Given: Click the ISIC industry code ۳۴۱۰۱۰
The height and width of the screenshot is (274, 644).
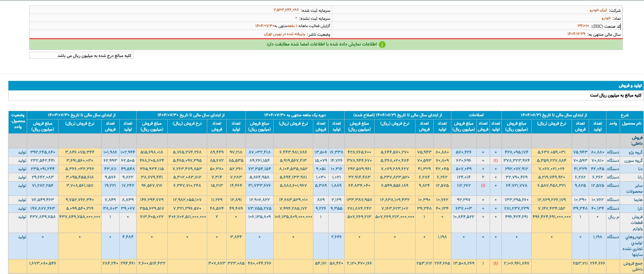Looking at the screenshot, I should [583, 26].
